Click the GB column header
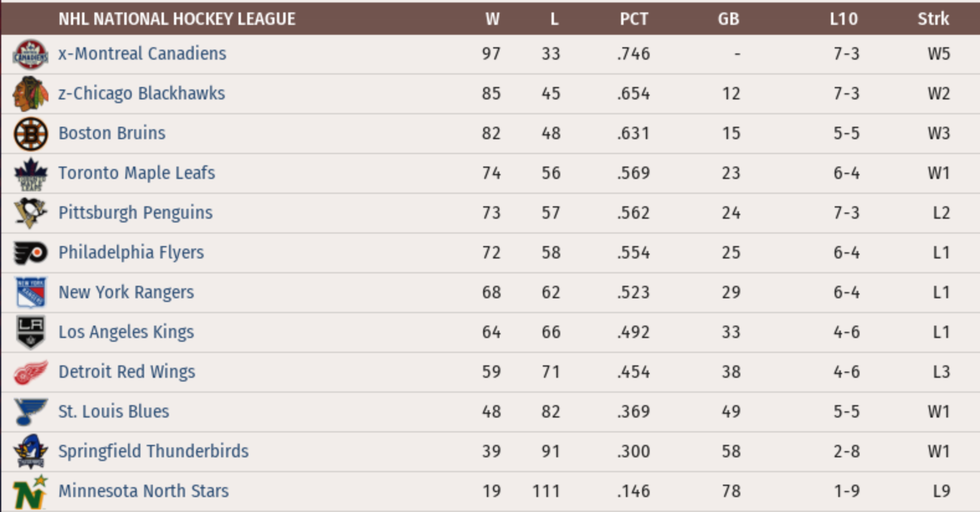The image size is (980, 512). (x=728, y=19)
